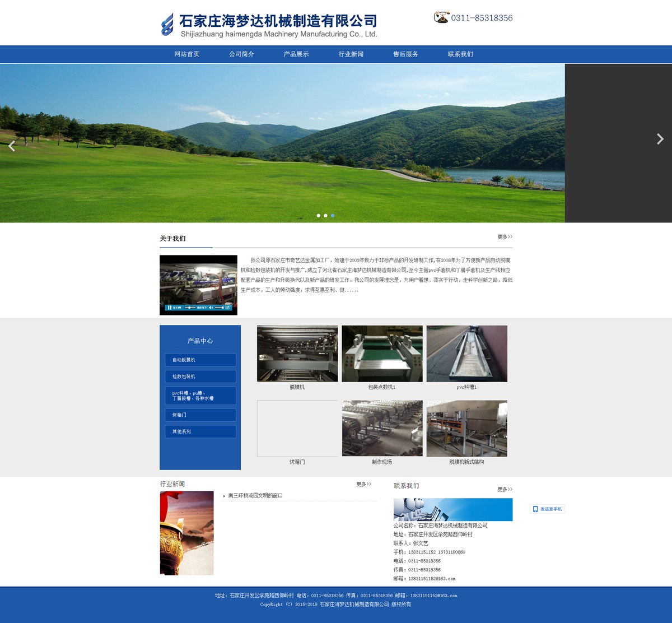Image resolution: width=672 pixels, height=623 pixels.
Task: Select 检数包装机 product category
Action: [200, 376]
